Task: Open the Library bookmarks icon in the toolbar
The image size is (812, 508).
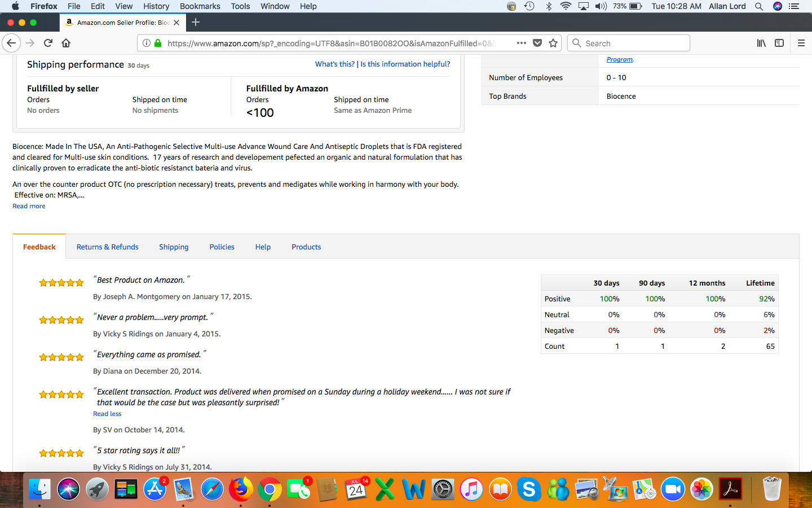Action: (x=761, y=43)
